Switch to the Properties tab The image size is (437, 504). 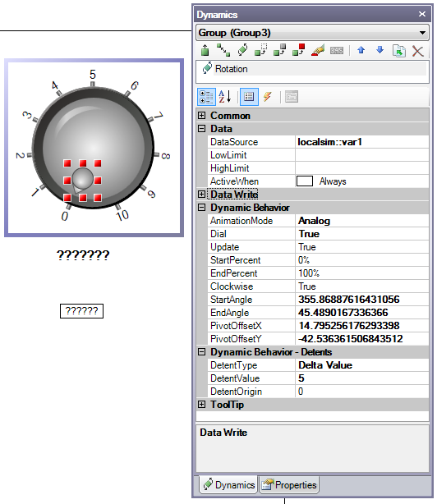289,485
